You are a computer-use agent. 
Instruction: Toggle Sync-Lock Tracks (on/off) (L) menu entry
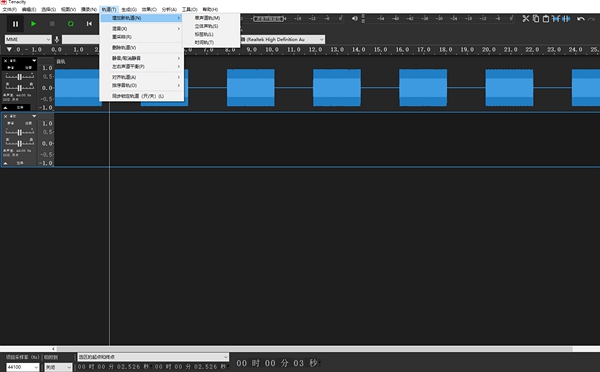[x=142, y=96]
